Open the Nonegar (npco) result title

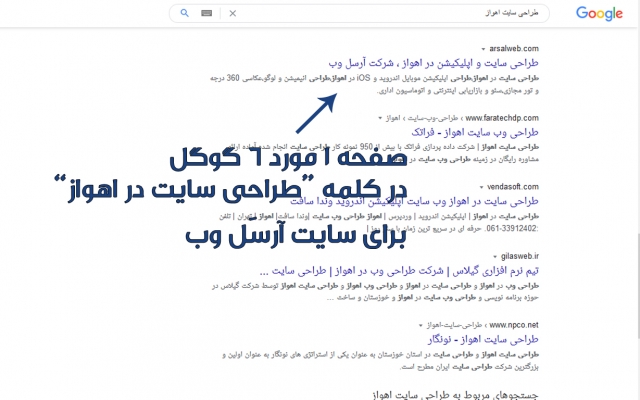coord(483,340)
